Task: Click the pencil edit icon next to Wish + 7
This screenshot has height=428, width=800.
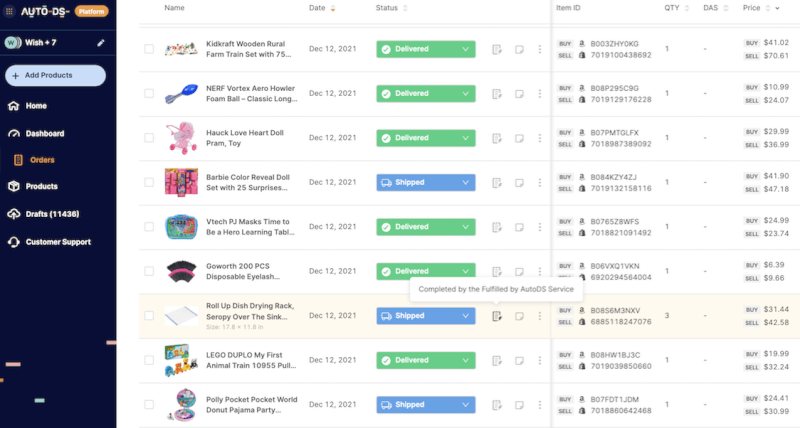Action: [101, 43]
